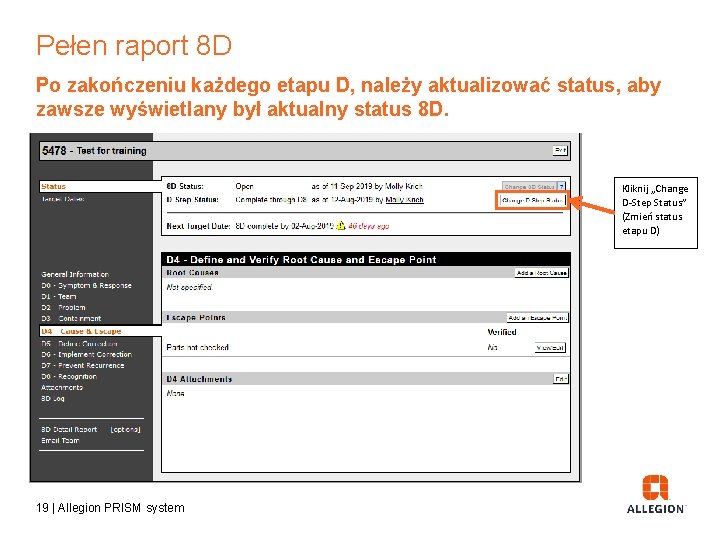Click the 'Complete through D3' status text
The image size is (720, 540).
[x=271, y=200]
